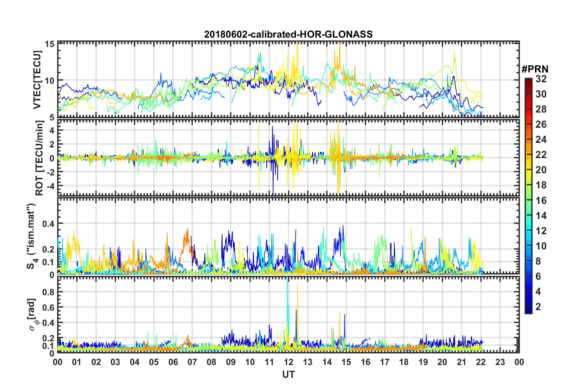Select the "0.2" tick on sigma-phi y-axis
The image size is (577, 392).
pyautogui.click(x=48, y=338)
